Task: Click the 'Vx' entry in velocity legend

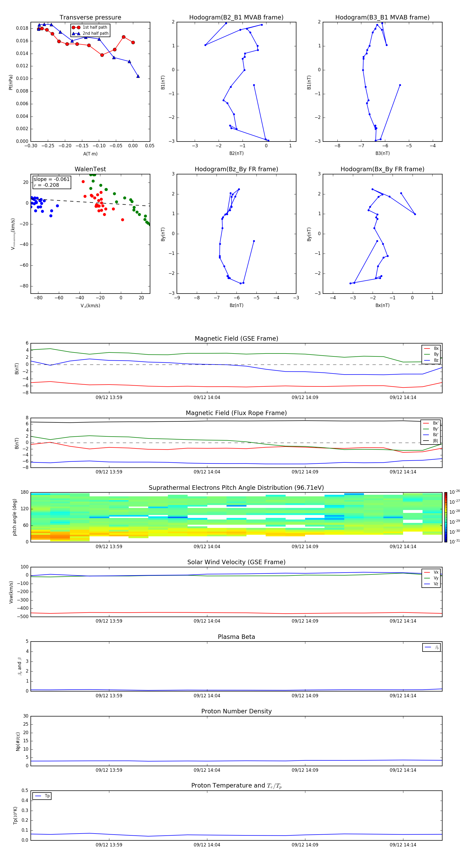Action: pyautogui.click(x=431, y=572)
